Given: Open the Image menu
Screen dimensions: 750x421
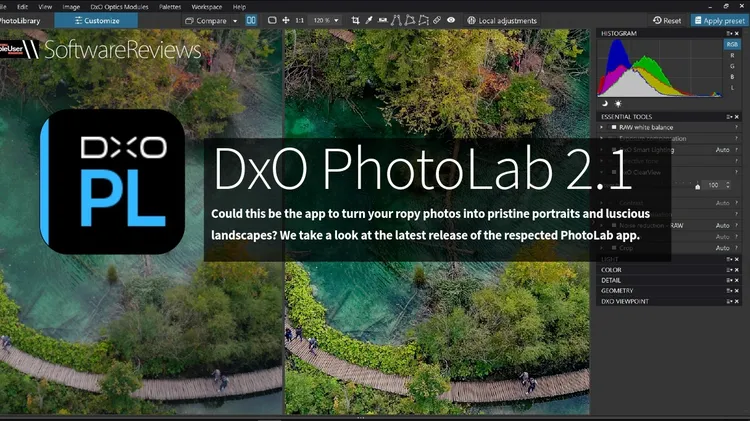Looking at the screenshot, I should 71,7.
